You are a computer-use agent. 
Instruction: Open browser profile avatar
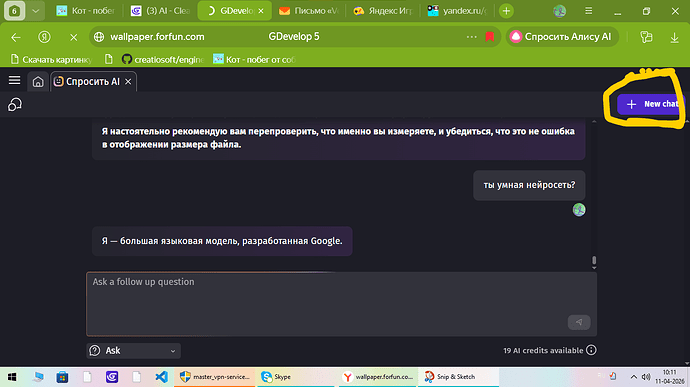pyautogui.click(x=559, y=11)
